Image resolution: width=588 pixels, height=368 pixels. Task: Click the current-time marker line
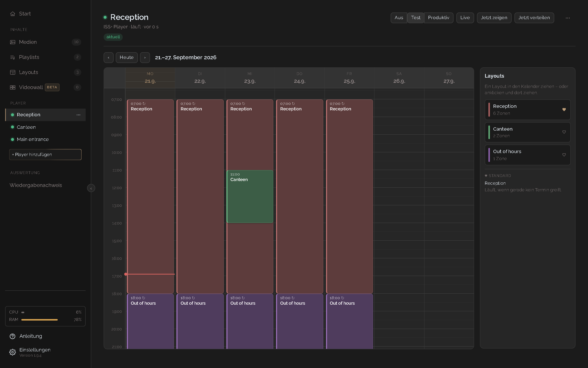tap(150, 274)
